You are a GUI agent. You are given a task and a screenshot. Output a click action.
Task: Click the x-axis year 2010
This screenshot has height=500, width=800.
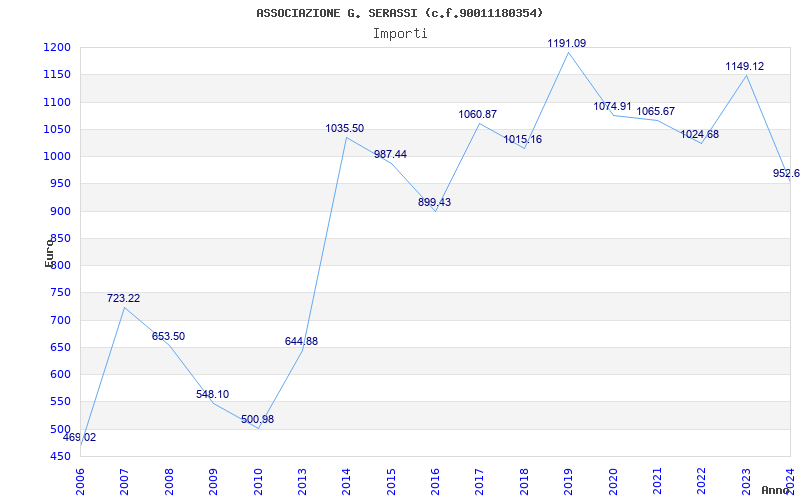pos(258,482)
